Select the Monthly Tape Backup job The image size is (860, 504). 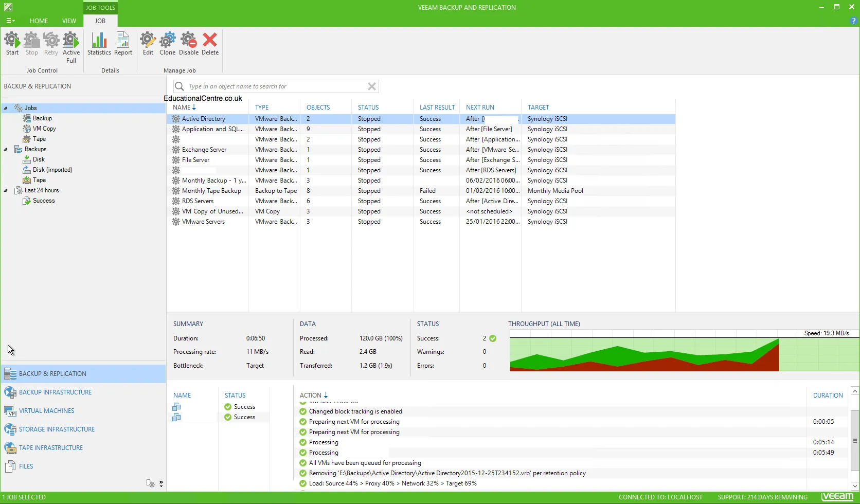coord(421,191)
